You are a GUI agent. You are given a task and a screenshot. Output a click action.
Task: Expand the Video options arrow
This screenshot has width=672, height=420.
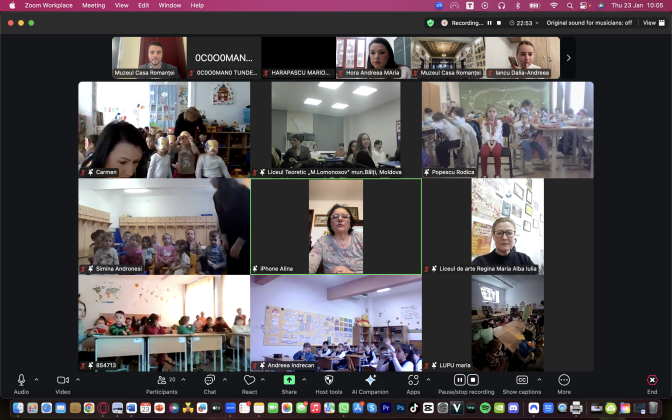click(x=78, y=380)
